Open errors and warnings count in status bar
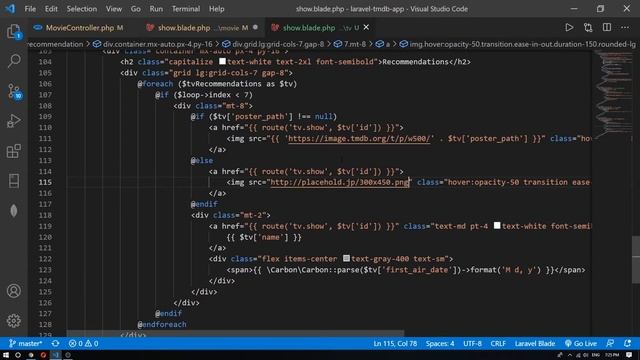This screenshot has width=640, height=360. coord(84,343)
